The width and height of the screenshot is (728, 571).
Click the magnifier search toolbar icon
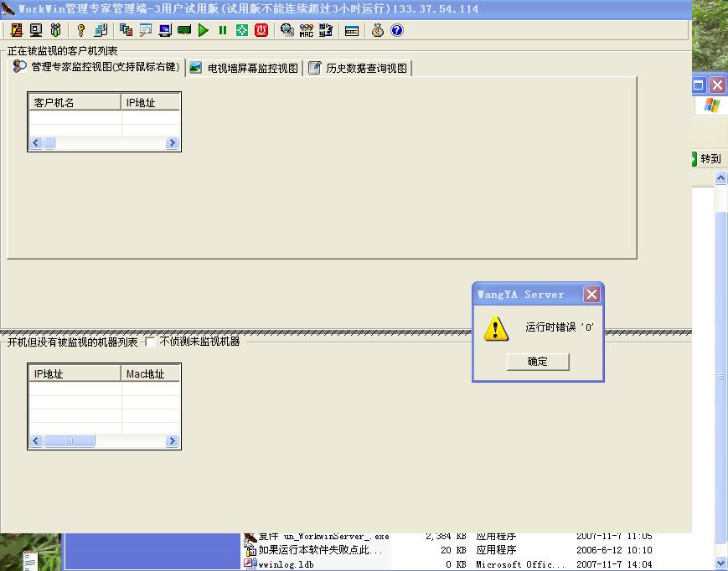click(287, 31)
